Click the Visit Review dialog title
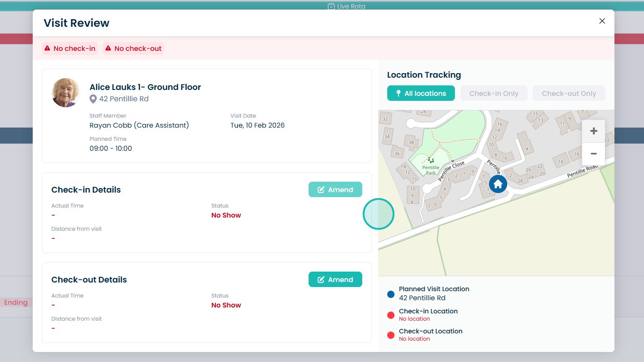Viewport: 644px width, 362px height. tap(76, 23)
